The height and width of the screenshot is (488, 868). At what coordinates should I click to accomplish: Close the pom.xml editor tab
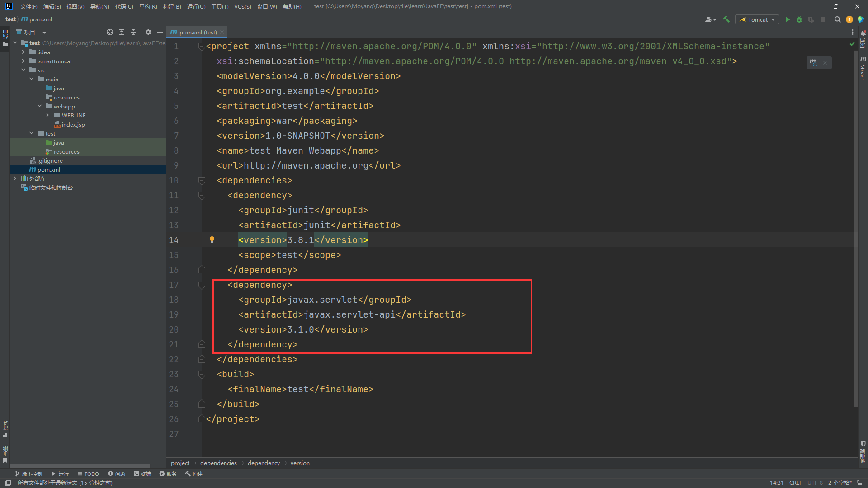tap(222, 33)
